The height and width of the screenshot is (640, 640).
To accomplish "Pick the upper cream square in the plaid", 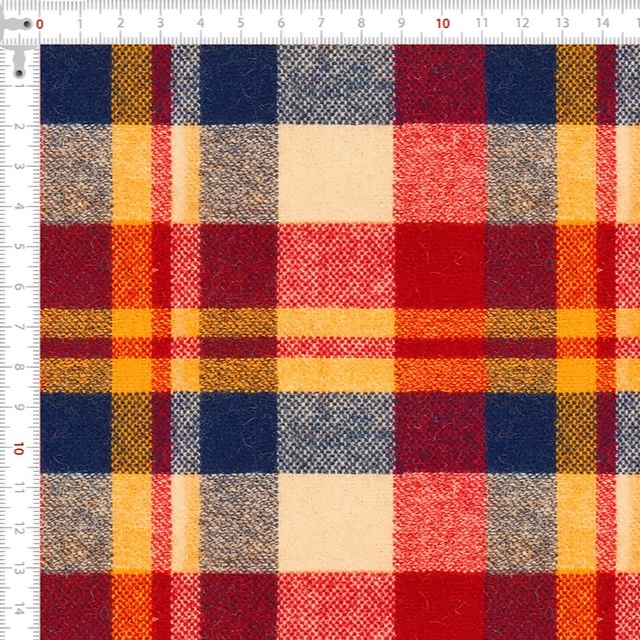I will [335, 172].
